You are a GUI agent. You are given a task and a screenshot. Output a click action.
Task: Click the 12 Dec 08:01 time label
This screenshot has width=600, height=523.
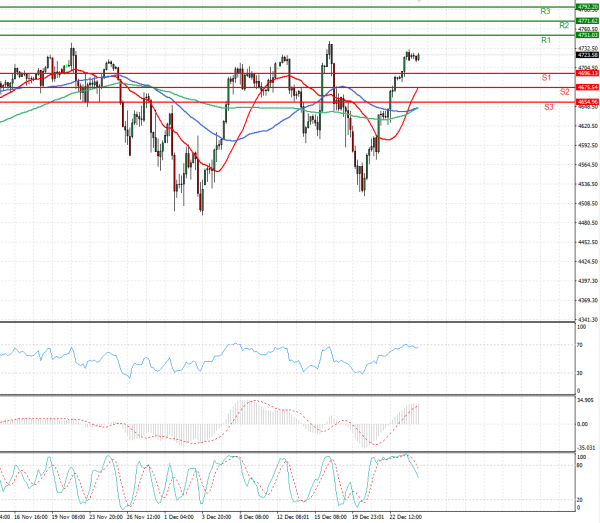click(293, 517)
